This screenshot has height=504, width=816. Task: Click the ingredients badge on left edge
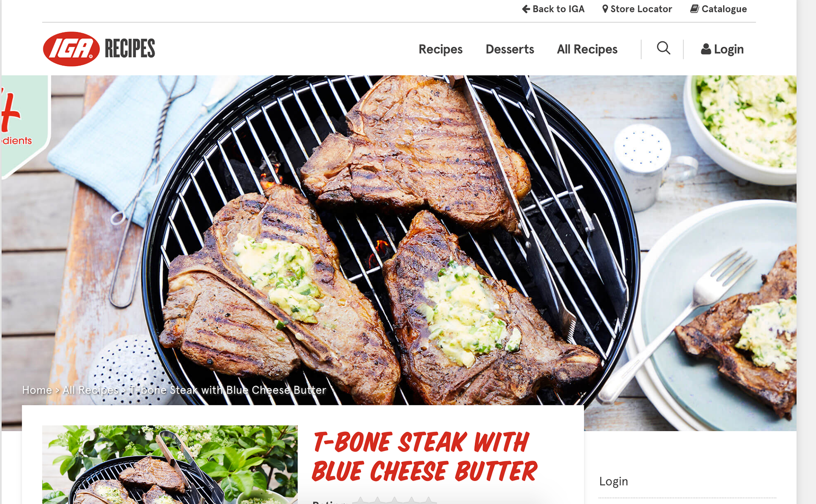(x=25, y=127)
